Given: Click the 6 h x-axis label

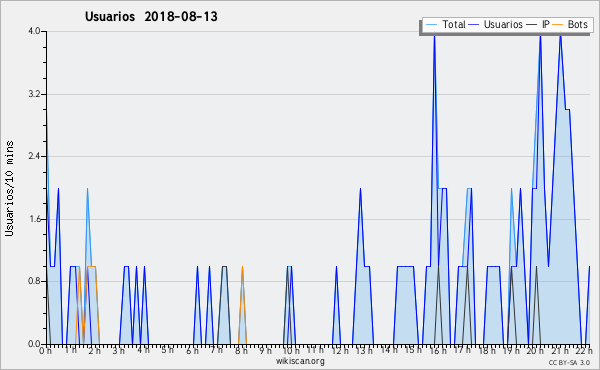Looking at the screenshot, I should [192, 350].
